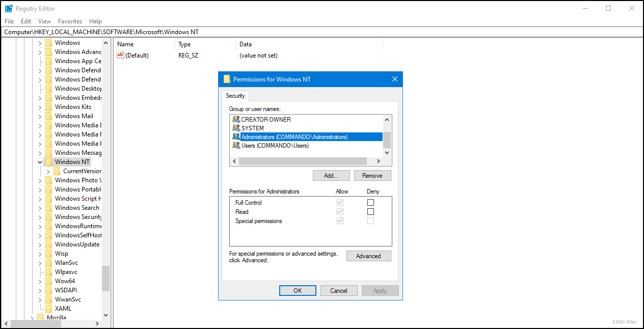
Task: Check Deny for Full Control
Action: click(x=370, y=203)
